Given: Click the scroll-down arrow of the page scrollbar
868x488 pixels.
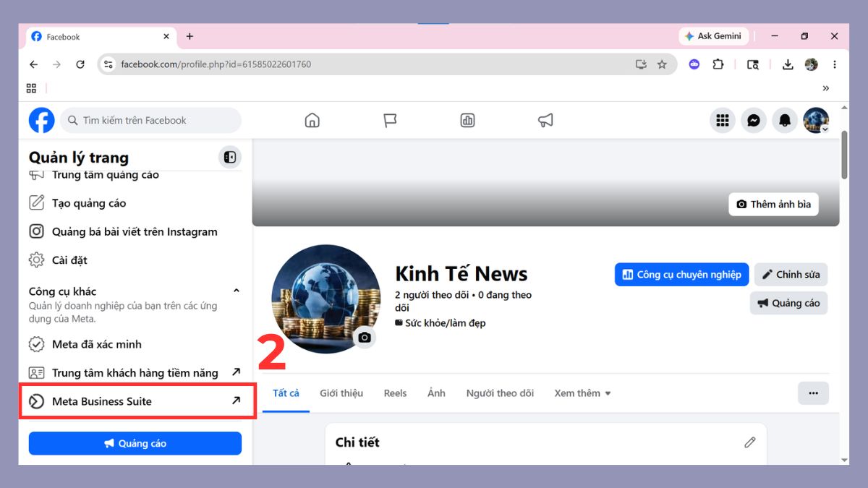Looking at the screenshot, I should pyautogui.click(x=844, y=459).
